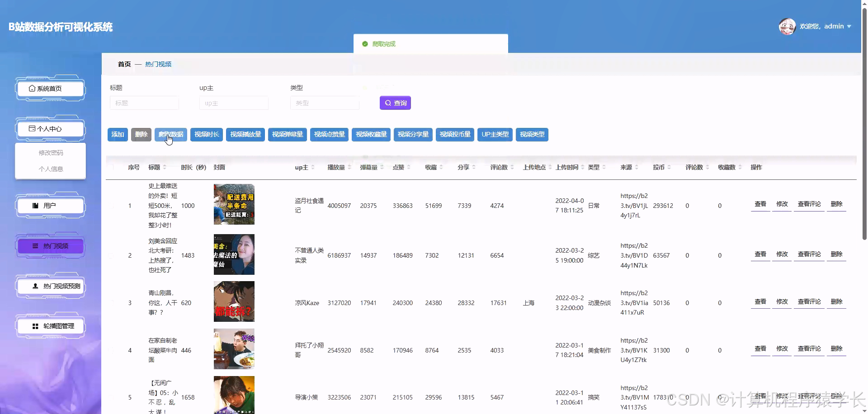Check the checkbox for row 3
Image resolution: width=868 pixels, height=414 pixels.
coord(111,303)
